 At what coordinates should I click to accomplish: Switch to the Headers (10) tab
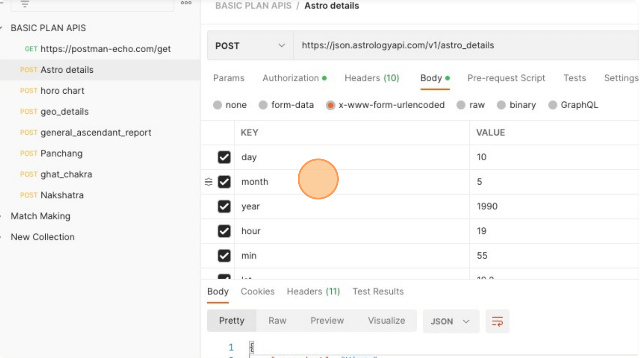pos(372,78)
